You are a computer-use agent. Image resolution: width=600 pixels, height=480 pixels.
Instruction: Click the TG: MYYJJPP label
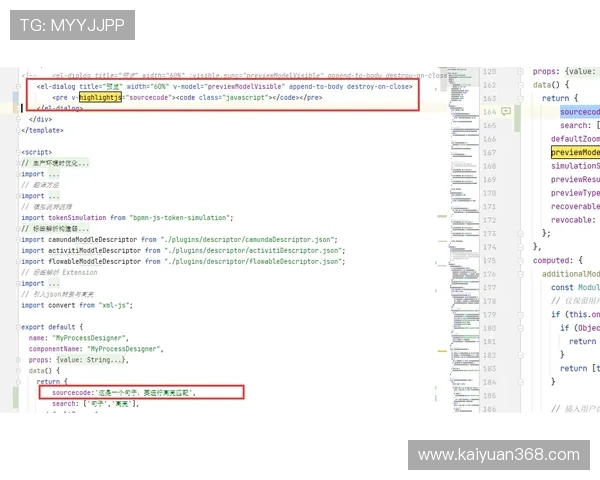[x=71, y=24]
